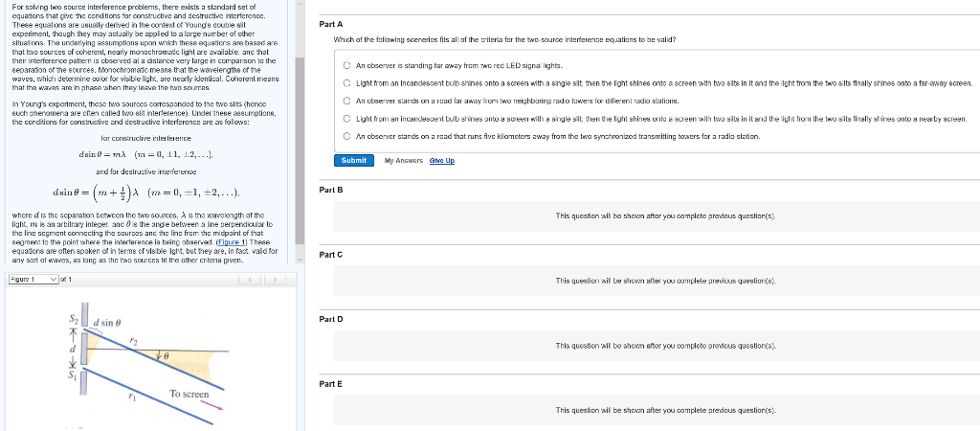The width and height of the screenshot is (980, 431).
Task: Open the My Answers link
Action: point(402,160)
